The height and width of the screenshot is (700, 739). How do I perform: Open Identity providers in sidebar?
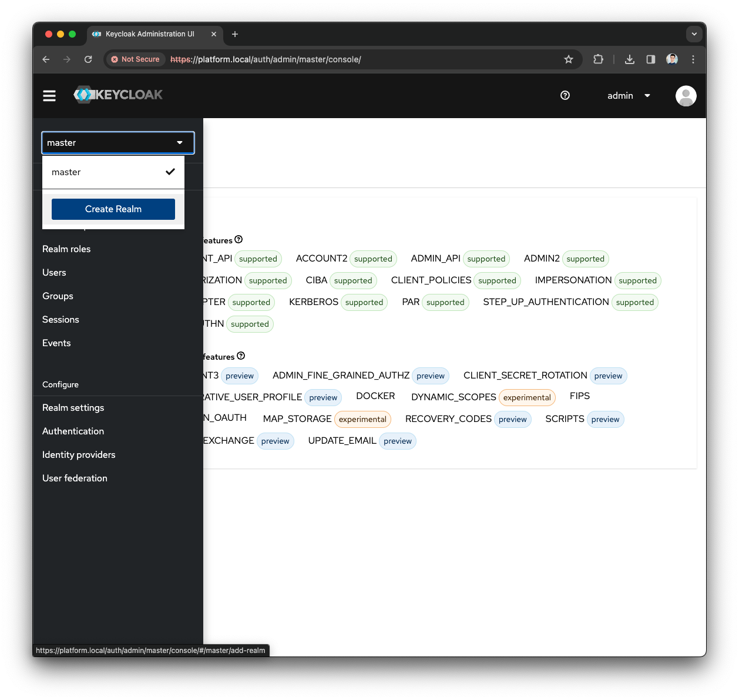point(79,455)
